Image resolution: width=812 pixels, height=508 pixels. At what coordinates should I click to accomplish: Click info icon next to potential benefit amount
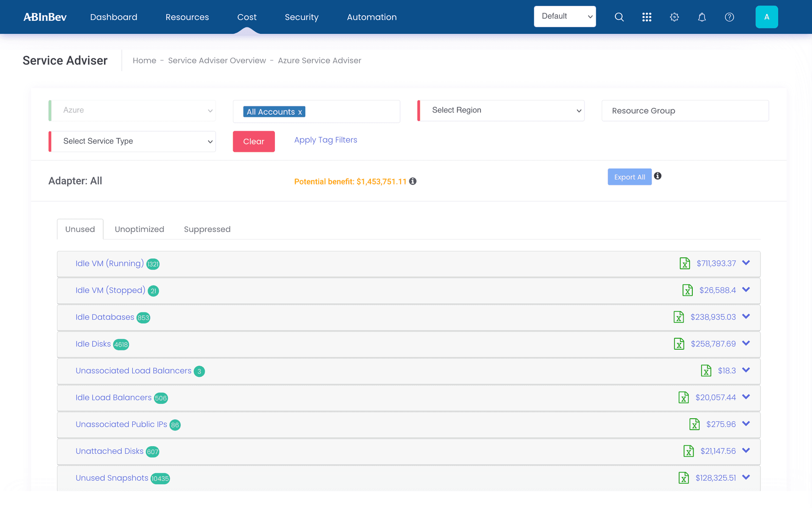(x=413, y=181)
